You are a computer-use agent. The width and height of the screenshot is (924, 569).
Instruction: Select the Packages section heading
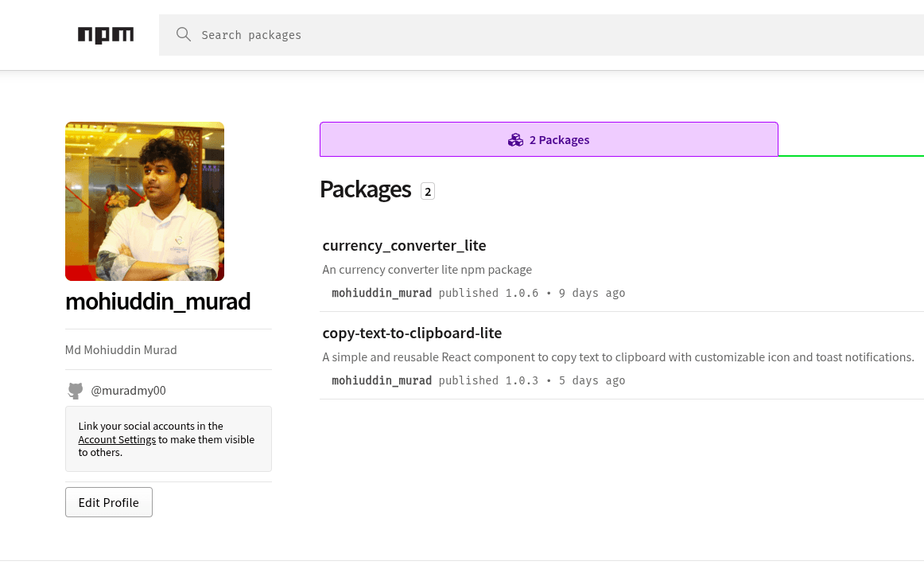pos(365,189)
